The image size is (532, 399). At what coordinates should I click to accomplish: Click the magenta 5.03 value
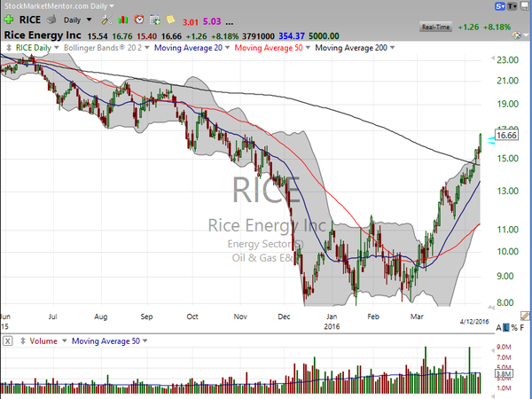coord(212,21)
